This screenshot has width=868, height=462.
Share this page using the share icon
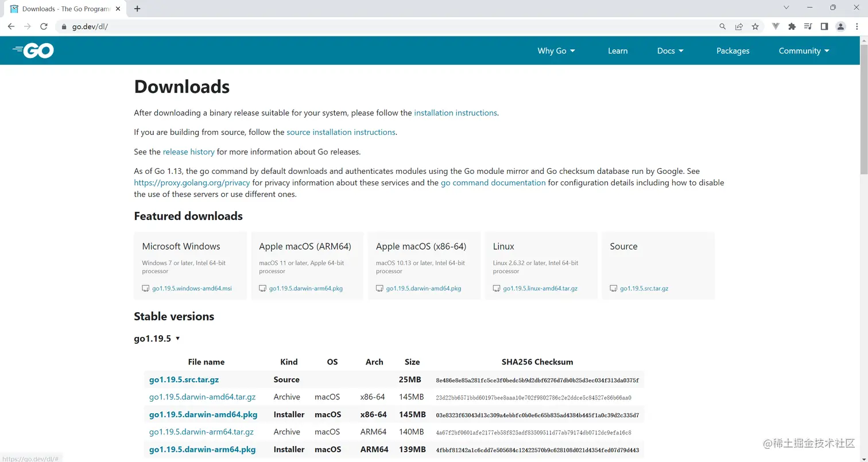point(739,26)
